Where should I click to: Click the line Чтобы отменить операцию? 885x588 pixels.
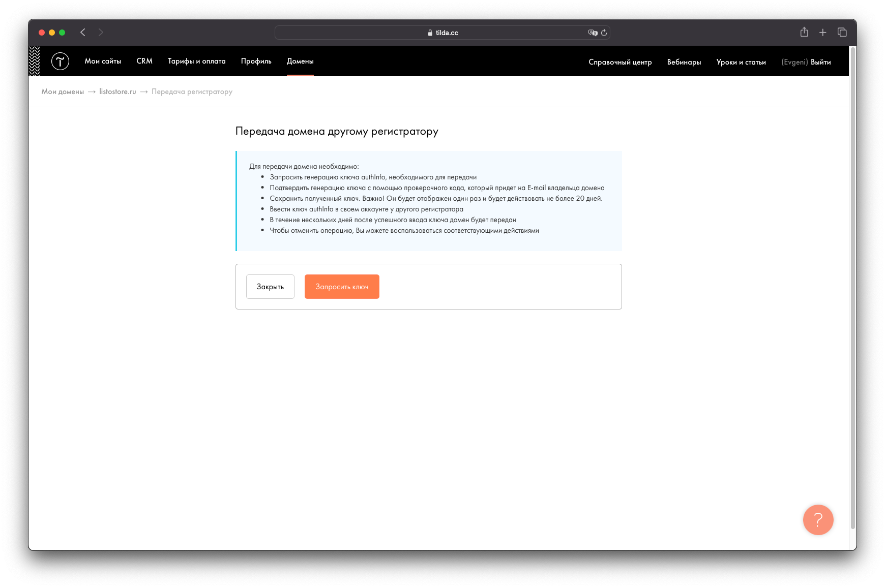pyautogui.click(x=404, y=230)
